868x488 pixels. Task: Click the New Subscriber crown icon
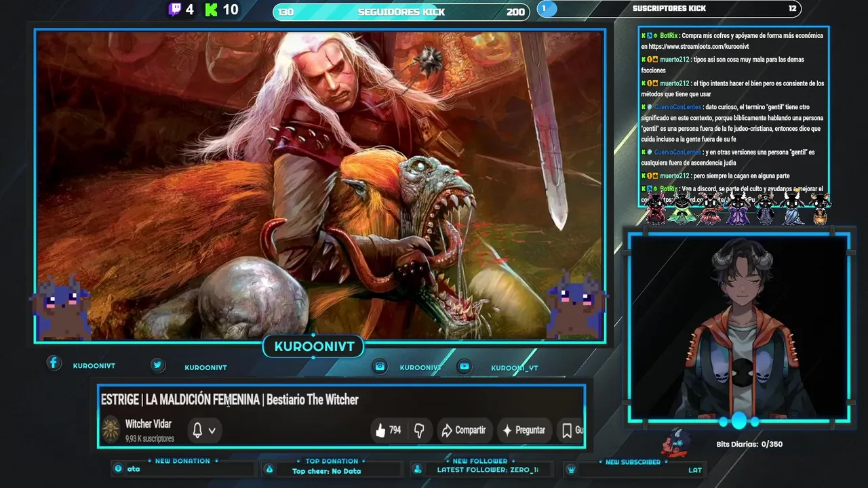(572, 469)
